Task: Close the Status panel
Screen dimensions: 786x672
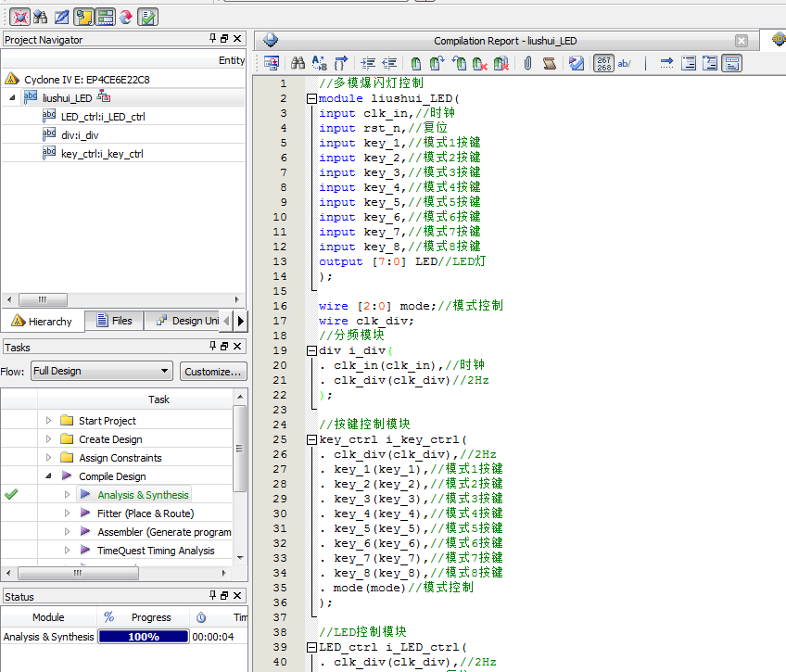Action: click(237, 595)
